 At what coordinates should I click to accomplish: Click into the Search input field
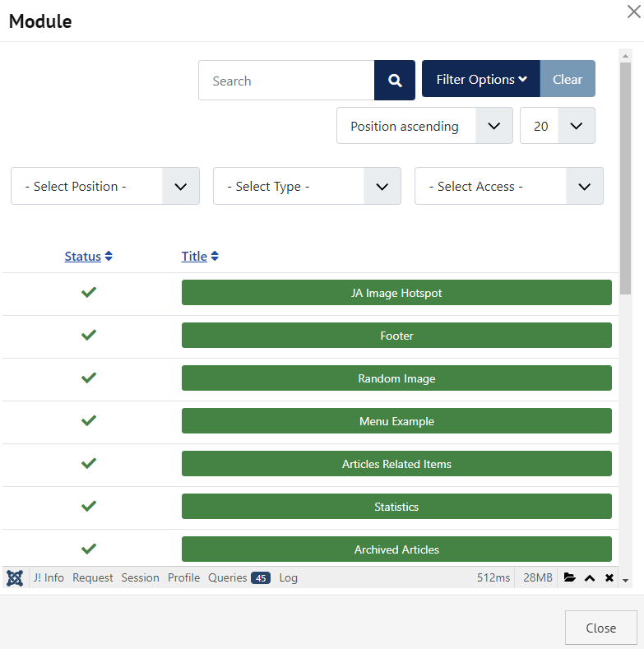(x=286, y=81)
